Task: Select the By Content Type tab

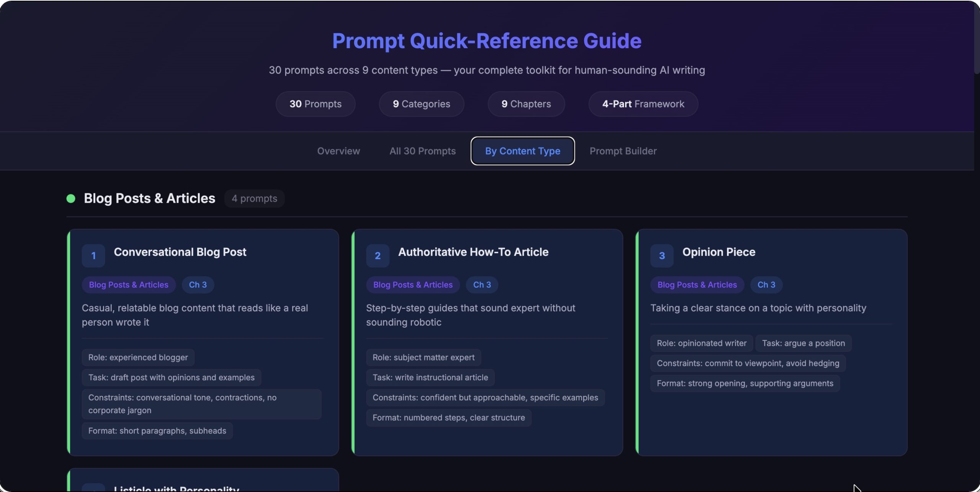Action: click(x=522, y=151)
